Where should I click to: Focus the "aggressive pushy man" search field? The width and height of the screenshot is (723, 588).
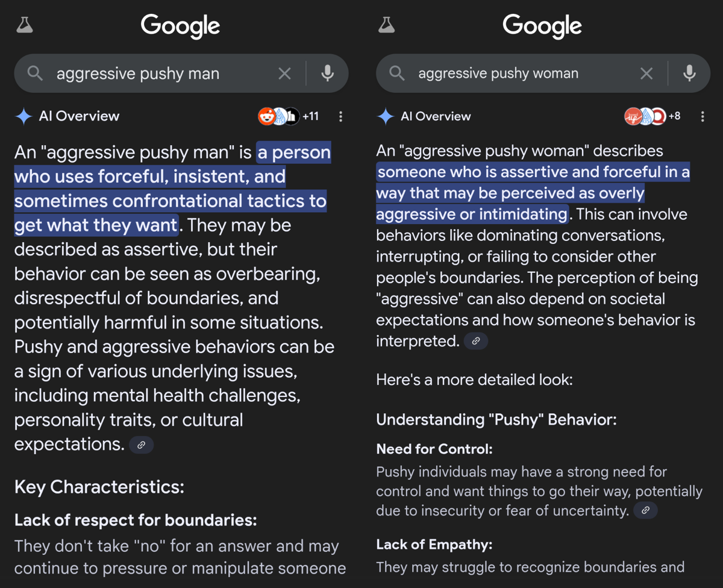tap(157, 73)
